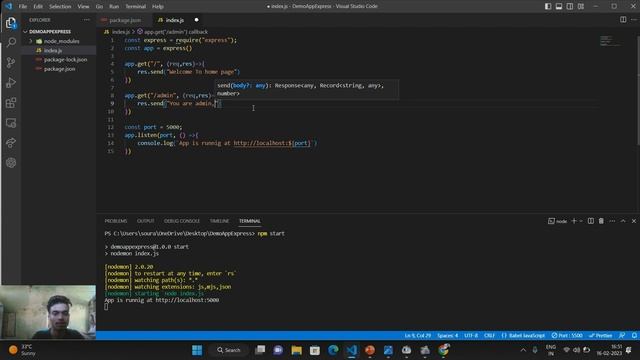Open UTF-8 encoding selector

coord(471,335)
